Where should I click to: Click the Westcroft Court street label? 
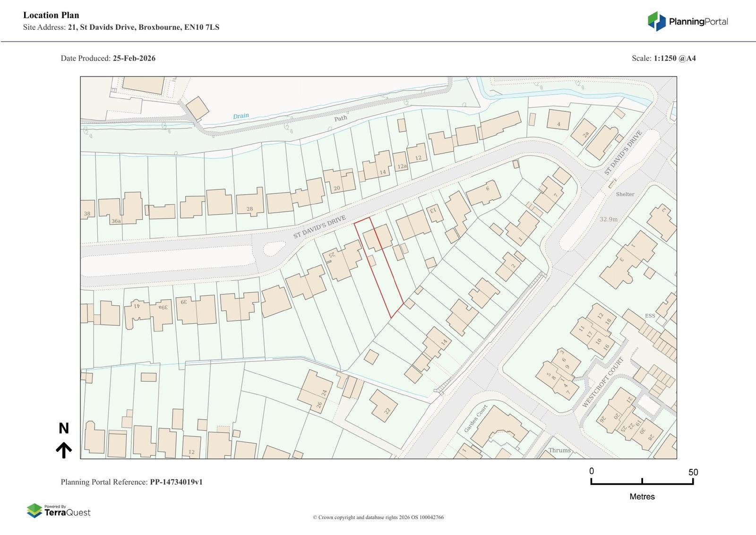(x=602, y=383)
